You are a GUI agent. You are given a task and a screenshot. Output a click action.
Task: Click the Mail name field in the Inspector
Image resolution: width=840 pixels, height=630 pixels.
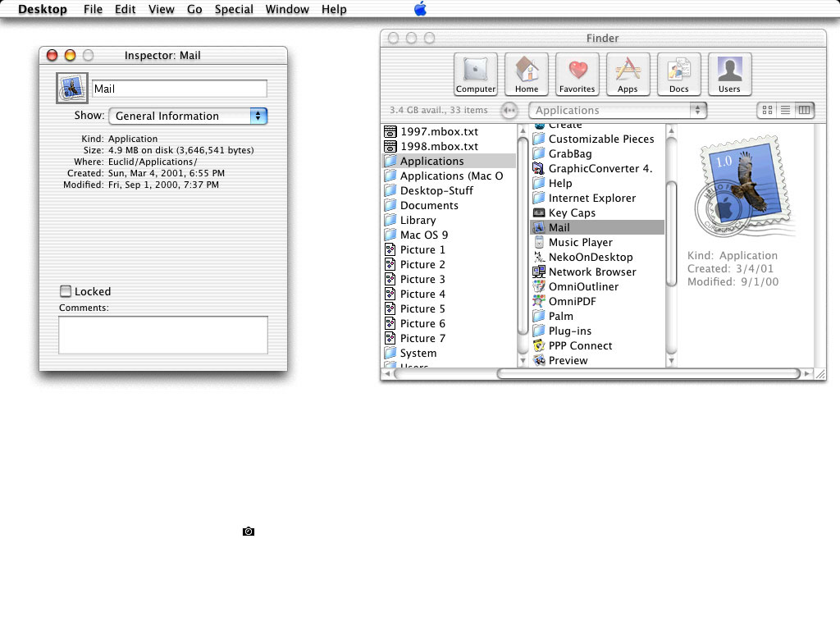coord(180,89)
